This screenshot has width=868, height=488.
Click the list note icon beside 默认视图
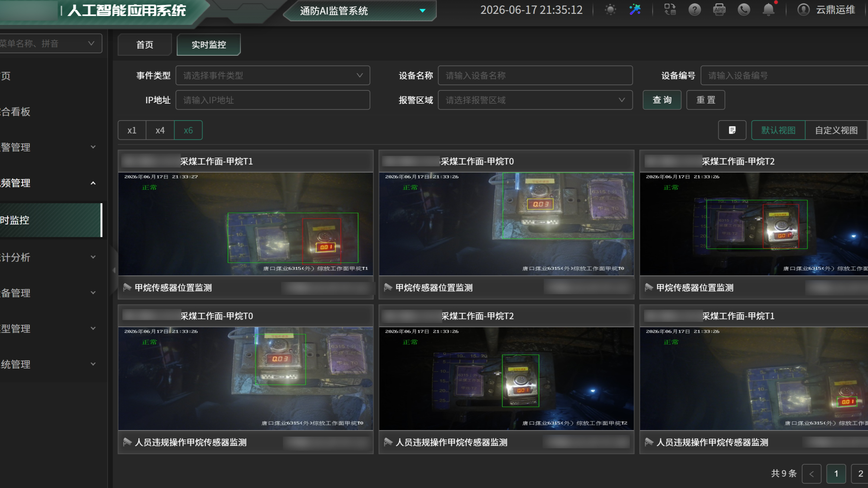tap(732, 130)
